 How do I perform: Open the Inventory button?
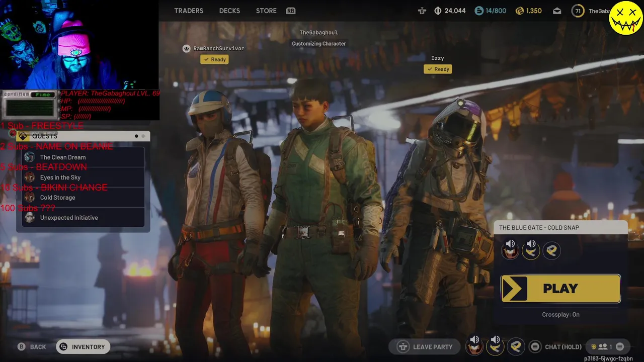83,347
